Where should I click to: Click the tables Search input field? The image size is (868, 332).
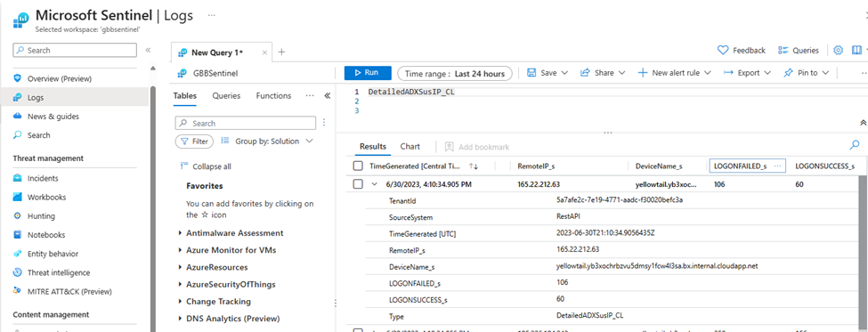pos(245,123)
